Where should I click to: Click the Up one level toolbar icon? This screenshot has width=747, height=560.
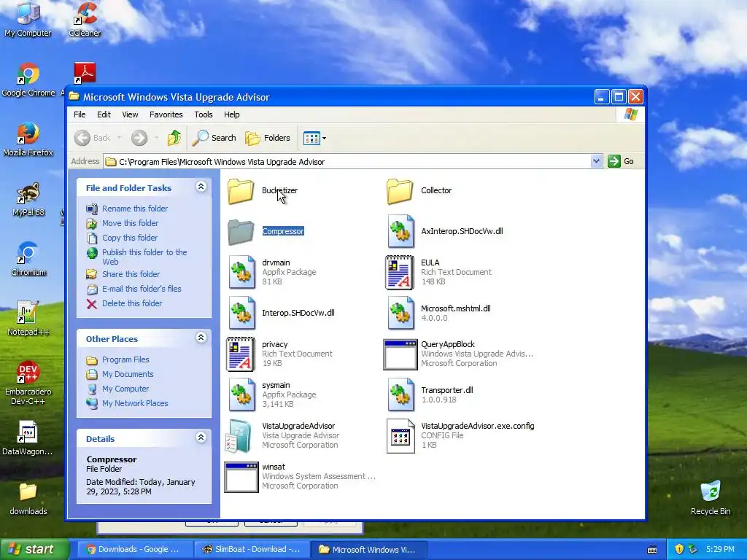pyautogui.click(x=174, y=138)
